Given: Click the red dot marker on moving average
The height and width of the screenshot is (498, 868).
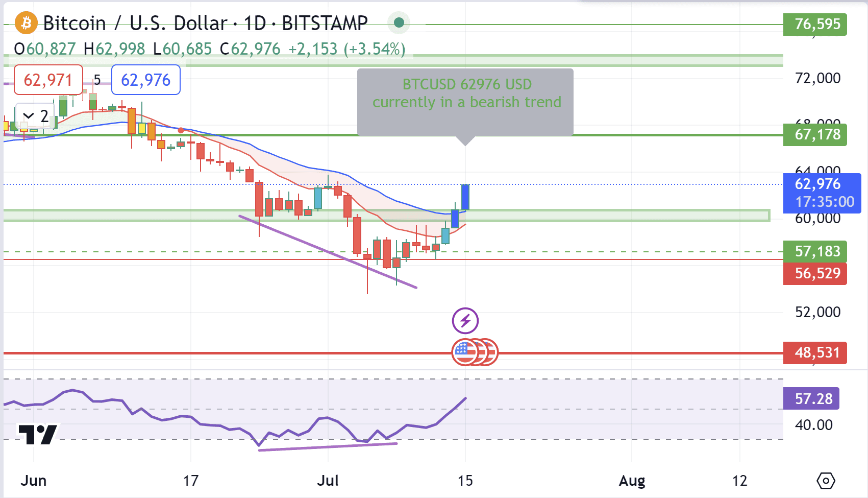Looking at the screenshot, I should tap(181, 131).
